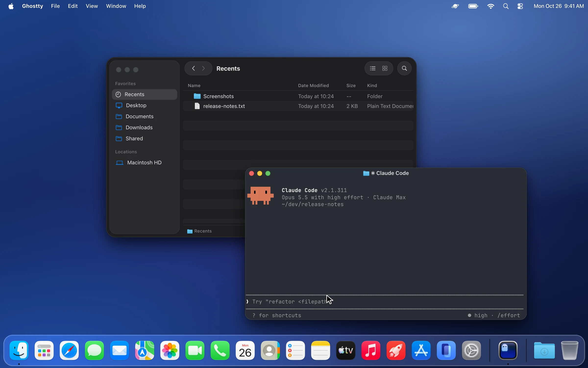The width and height of the screenshot is (588, 368).
Task: Click the Recents path bar item
Action: coord(199,231)
